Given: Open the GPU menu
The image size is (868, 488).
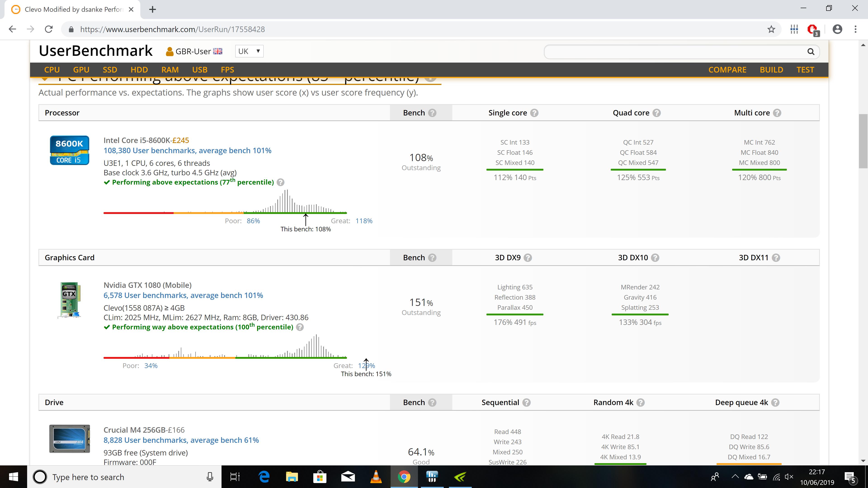Looking at the screenshot, I should point(81,70).
